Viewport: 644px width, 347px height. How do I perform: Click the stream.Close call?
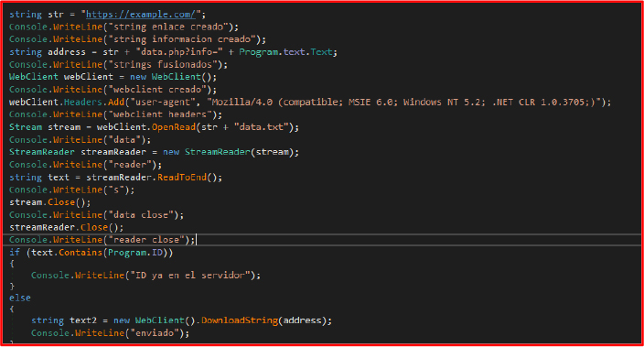tap(49, 202)
